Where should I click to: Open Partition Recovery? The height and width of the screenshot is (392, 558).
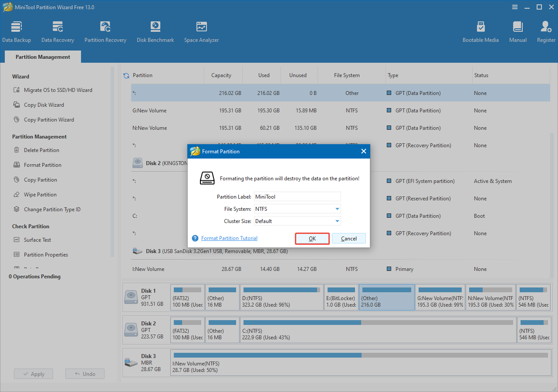tap(105, 30)
